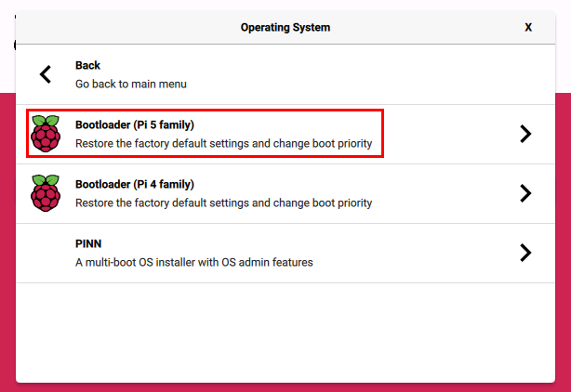Image resolution: width=571 pixels, height=392 pixels.
Task: Open the "PINN" entry title
Action: pyautogui.click(x=88, y=243)
